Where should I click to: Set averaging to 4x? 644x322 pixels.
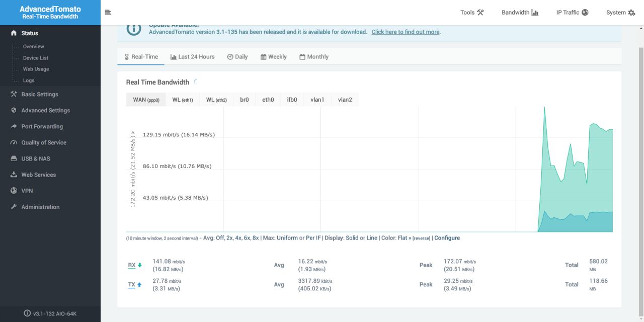238,238
